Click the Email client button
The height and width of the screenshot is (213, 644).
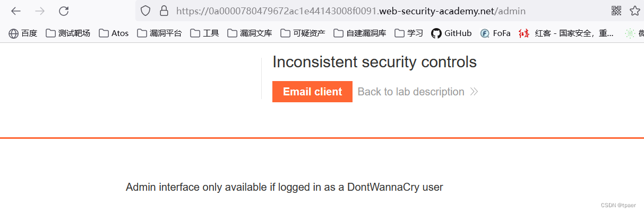pos(312,92)
